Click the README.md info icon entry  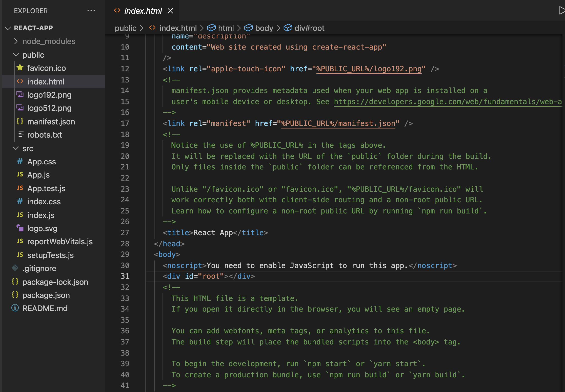tap(45, 308)
